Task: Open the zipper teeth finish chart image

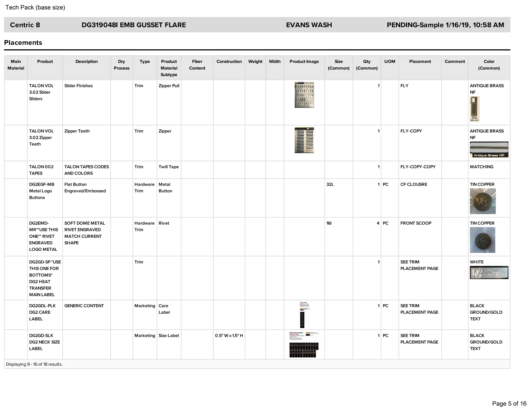Action: pos(304,140)
